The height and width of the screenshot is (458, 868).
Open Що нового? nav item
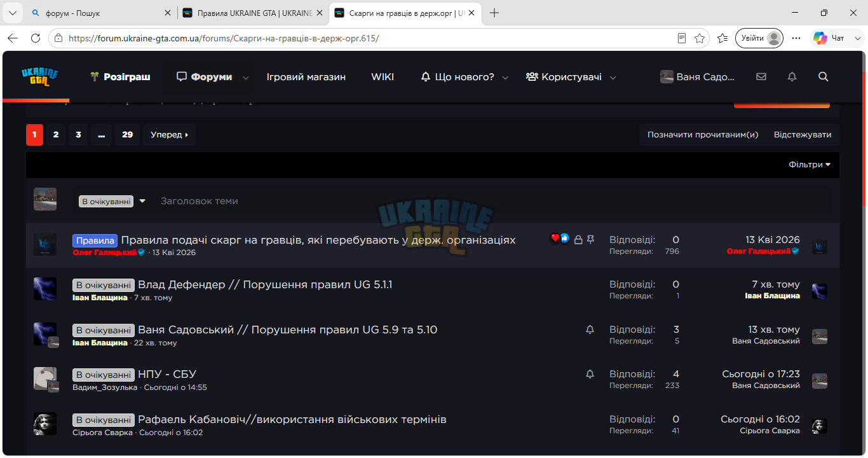pyautogui.click(x=458, y=77)
